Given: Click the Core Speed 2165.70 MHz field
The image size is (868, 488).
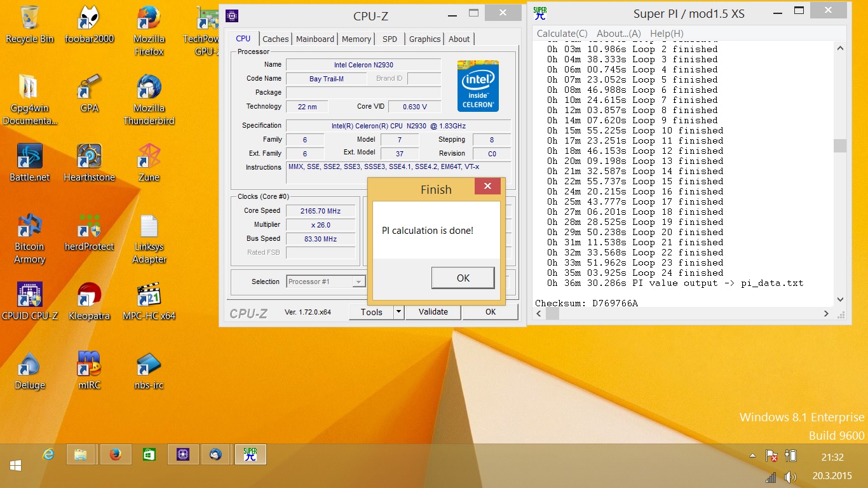Looking at the screenshot, I should [321, 211].
